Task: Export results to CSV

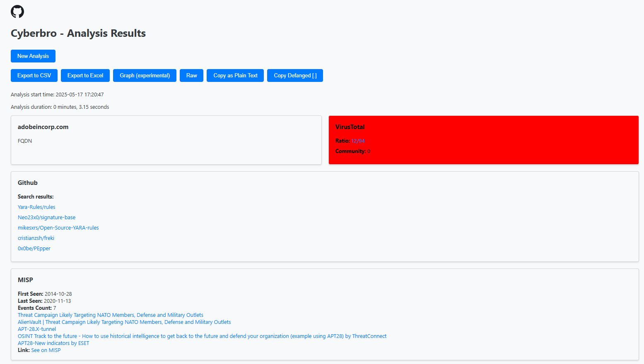Action: 34,75
